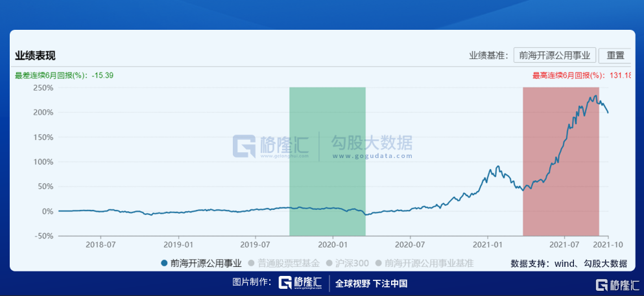Click the 2019-07 x-axis label

coord(256,245)
